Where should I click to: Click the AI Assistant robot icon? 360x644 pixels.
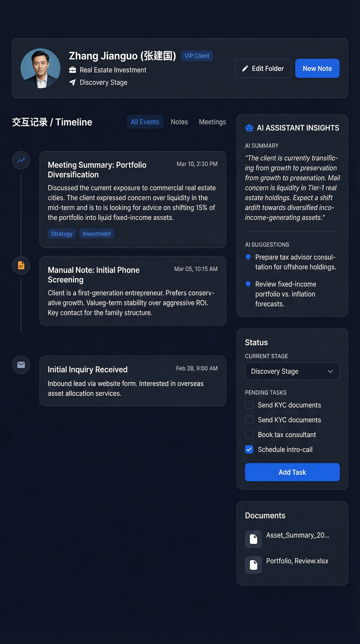pyautogui.click(x=249, y=128)
